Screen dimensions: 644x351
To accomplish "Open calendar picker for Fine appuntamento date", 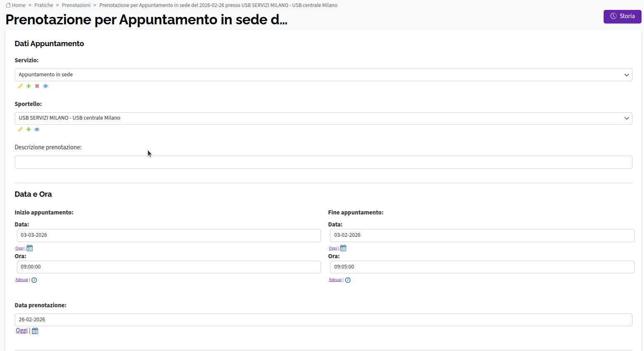I will 343,248.
